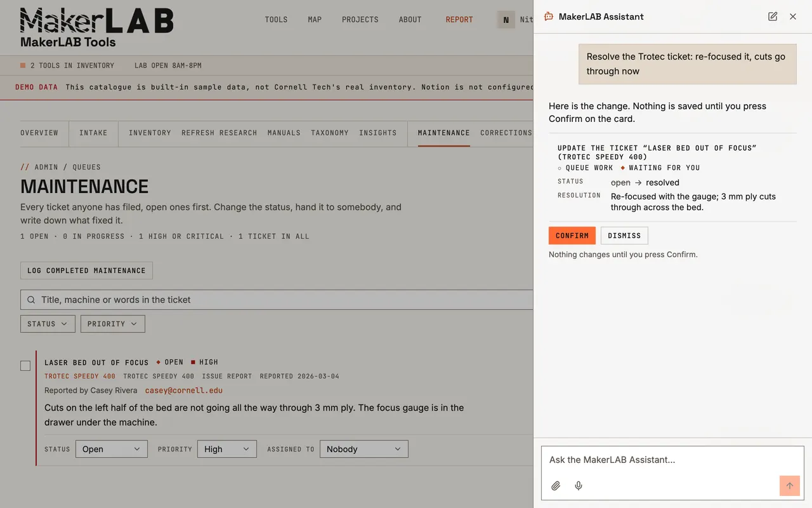
Task: Open the casey@cornell.edu email link
Action: (x=184, y=391)
